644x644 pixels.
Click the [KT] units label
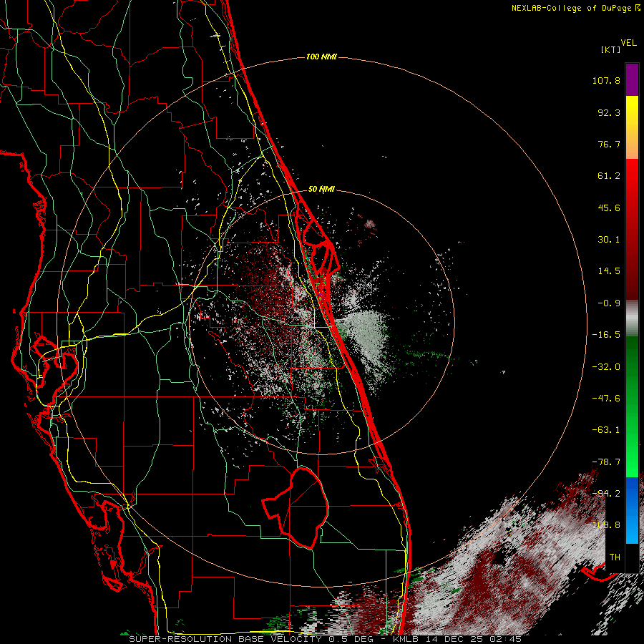[x=610, y=49]
